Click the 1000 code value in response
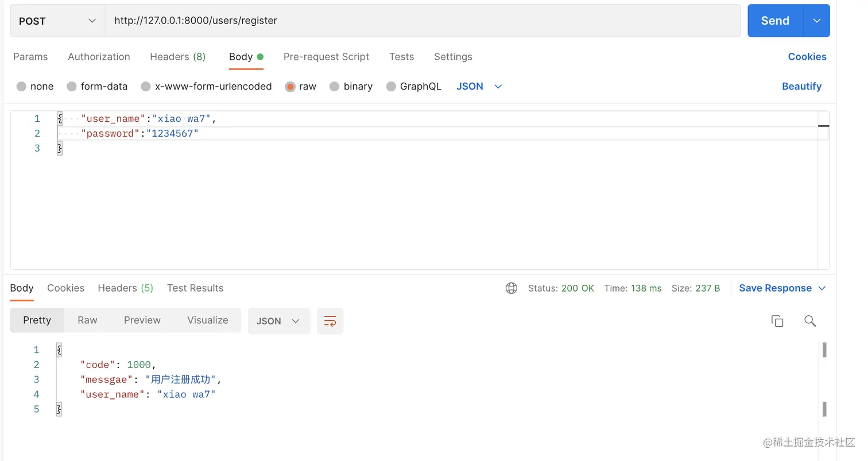Screen dimensions: 868x461 point(139,365)
